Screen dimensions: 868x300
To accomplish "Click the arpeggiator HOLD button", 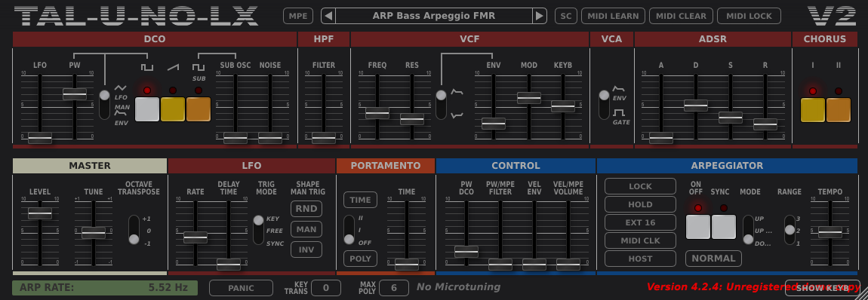I will (641, 204).
